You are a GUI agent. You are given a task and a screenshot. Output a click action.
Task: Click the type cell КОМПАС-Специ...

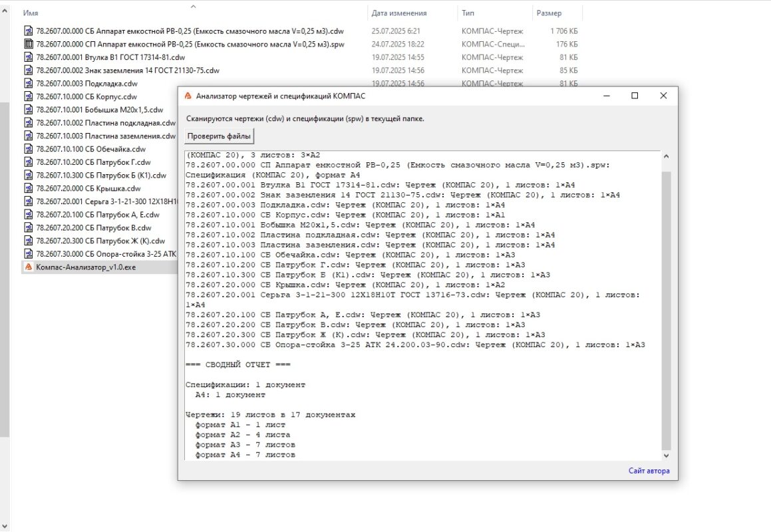tap(493, 44)
